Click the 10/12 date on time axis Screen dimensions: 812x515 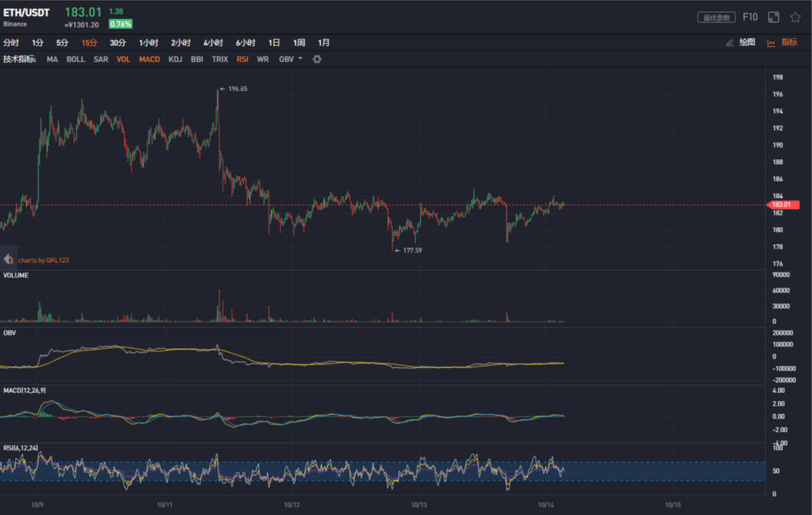292,504
